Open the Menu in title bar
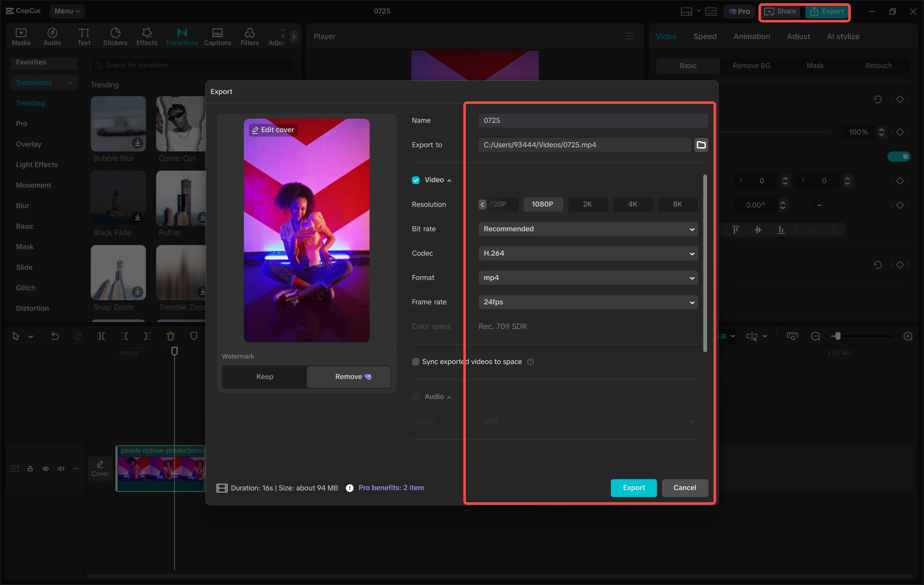Image resolution: width=924 pixels, height=585 pixels. [x=67, y=11]
